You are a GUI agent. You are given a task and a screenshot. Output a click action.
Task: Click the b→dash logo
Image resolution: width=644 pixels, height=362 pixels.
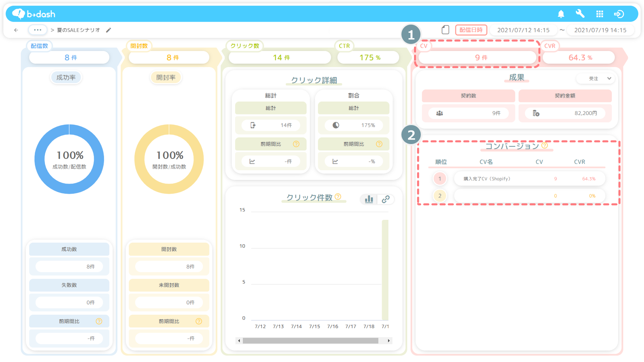(x=34, y=14)
